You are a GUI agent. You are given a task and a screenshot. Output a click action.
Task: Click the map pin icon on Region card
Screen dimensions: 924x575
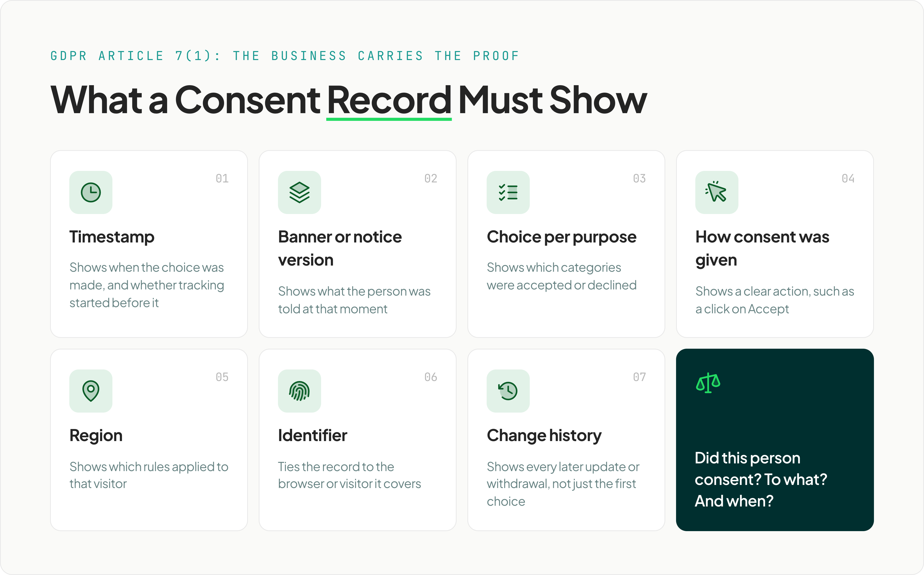[x=91, y=391]
